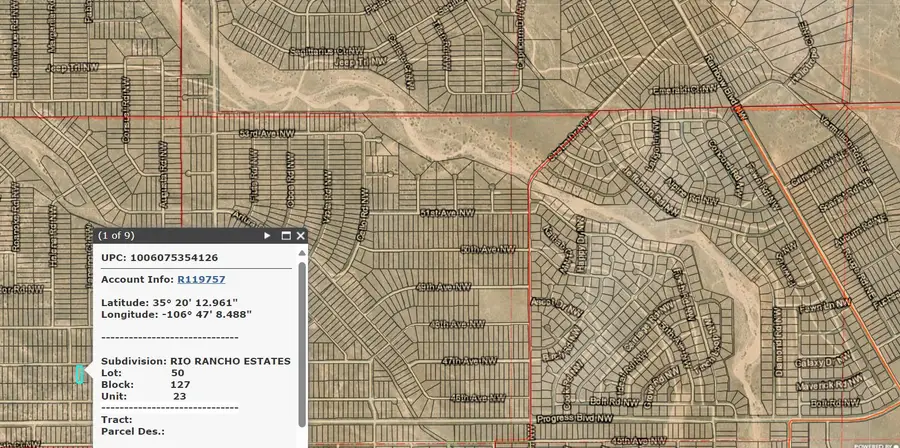Click the 48th Ave NW street label

457,324
